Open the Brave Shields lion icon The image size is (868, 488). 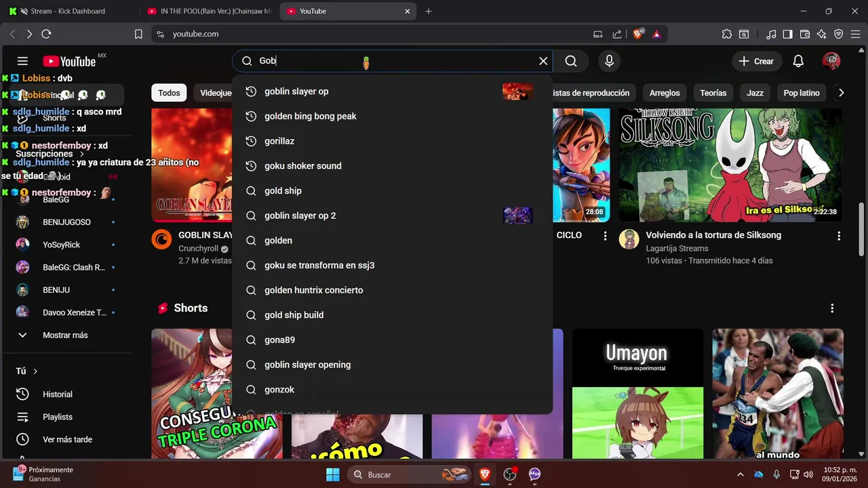point(638,34)
